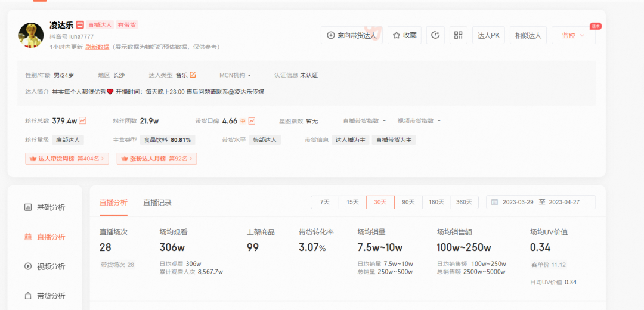
Task: Click the calendar icon in date range picker
Action: tap(494, 203)
